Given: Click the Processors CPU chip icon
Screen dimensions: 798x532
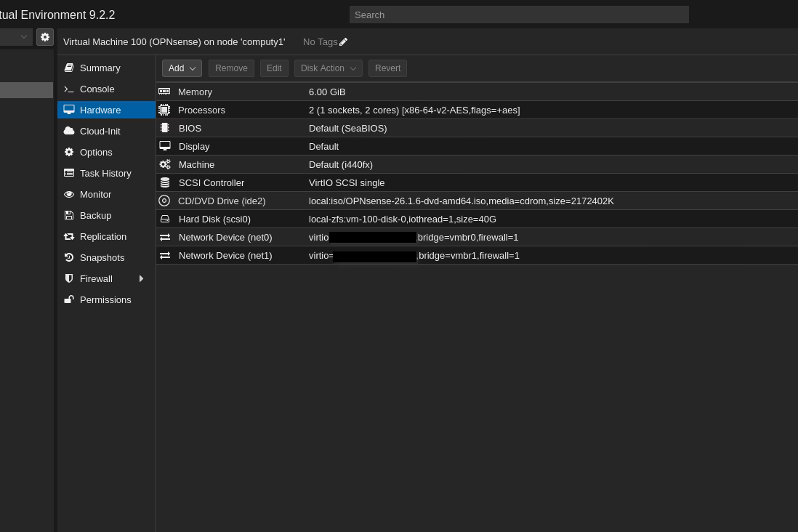Looking at the screenshot, I should click(x=164, y=110).
